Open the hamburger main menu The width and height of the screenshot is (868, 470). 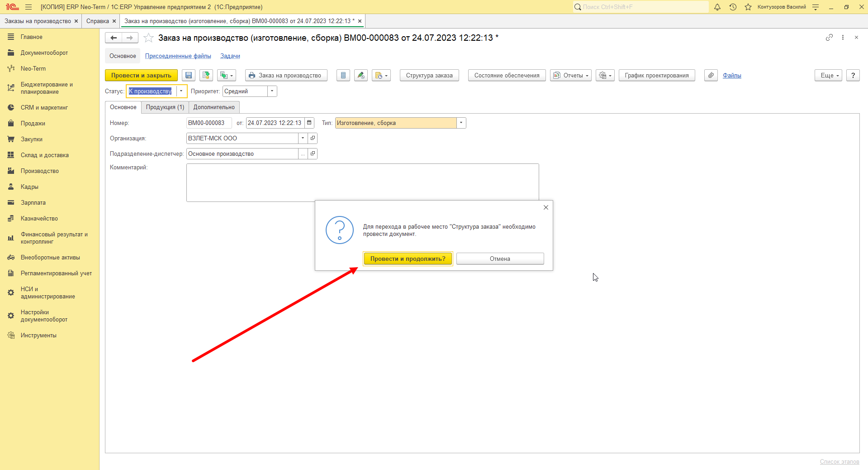[28, 7]
